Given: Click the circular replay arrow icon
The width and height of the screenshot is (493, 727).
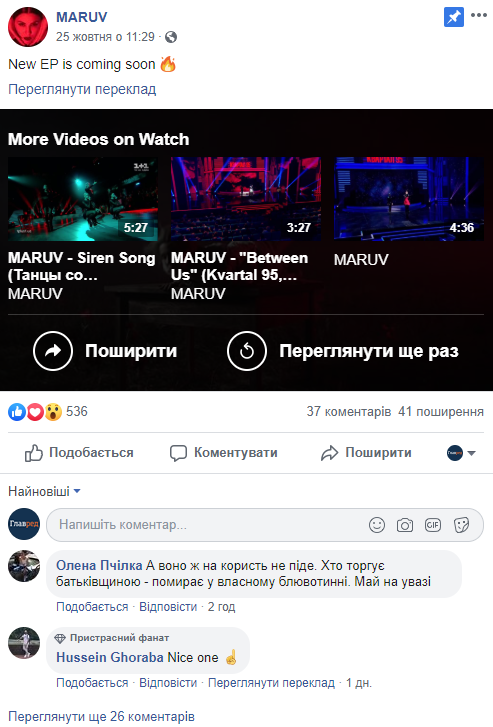Looking at the screenshot, I should click(x=247, y=351).
